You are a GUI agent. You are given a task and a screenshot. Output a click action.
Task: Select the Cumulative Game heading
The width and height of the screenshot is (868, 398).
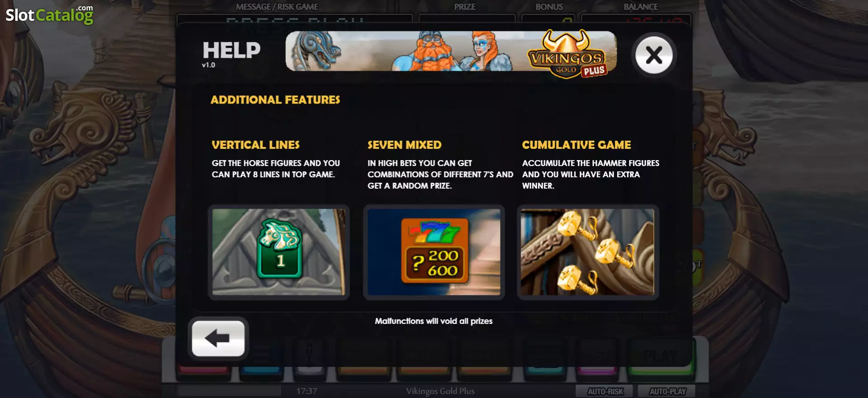576,145
